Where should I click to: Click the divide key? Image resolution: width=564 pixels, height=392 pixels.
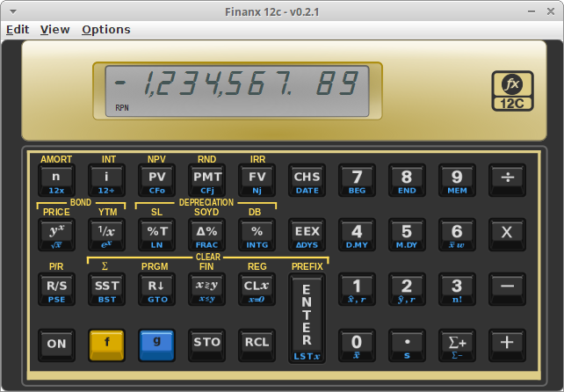(507, 180)
